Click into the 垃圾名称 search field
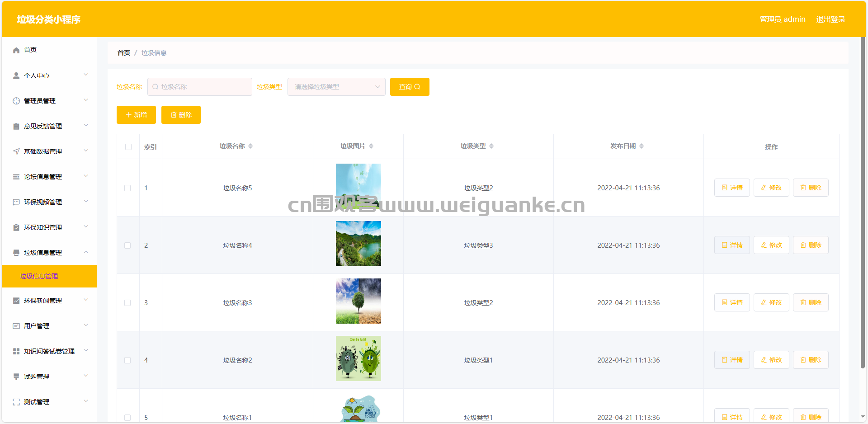Screen dimensions: 868x424 pyautogui.click(x=200, y=87)
